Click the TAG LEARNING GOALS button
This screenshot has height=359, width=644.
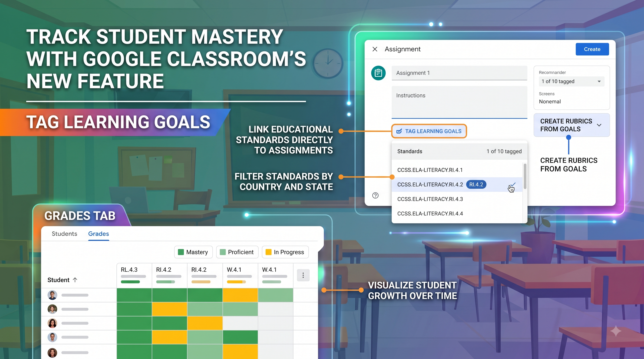click(x=429, y=131)
